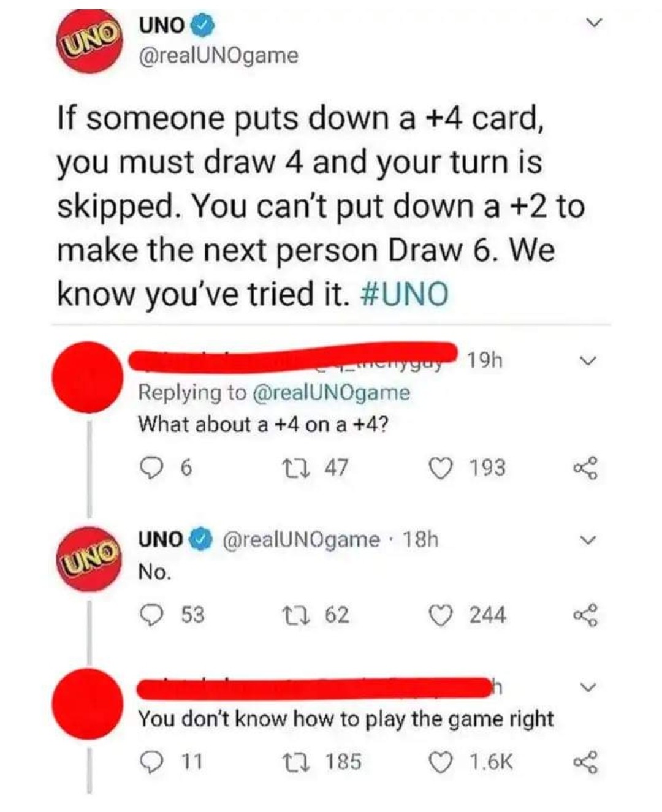Share UNO's 'No.' reply
Viewport: 662px width, 812px height.
(x=584, y=616)
